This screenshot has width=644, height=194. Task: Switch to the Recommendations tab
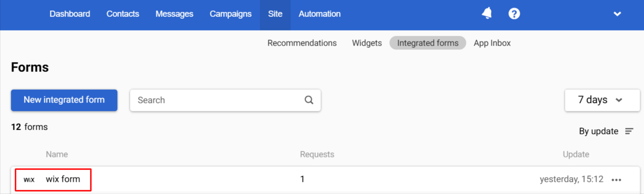pyautogui.click(x=302, y=43)
